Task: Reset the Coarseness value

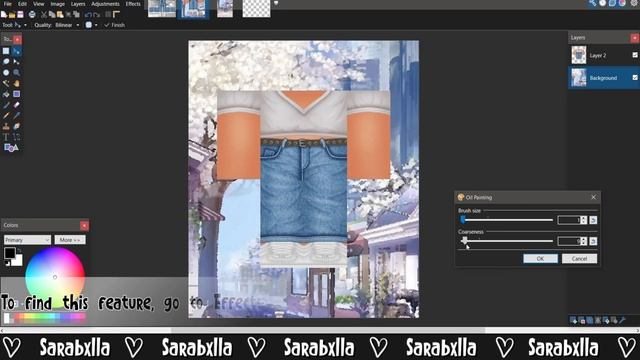Action: click(593, 241)
